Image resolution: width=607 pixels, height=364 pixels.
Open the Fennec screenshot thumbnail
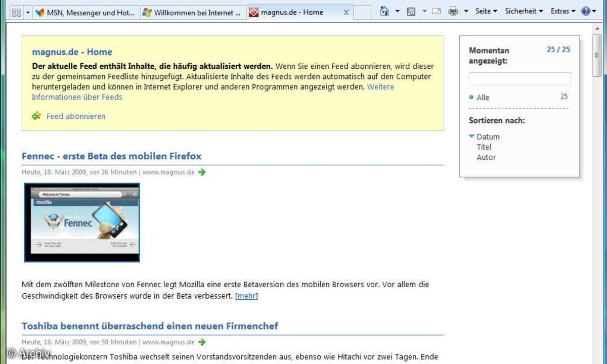[x=82, y=222]
